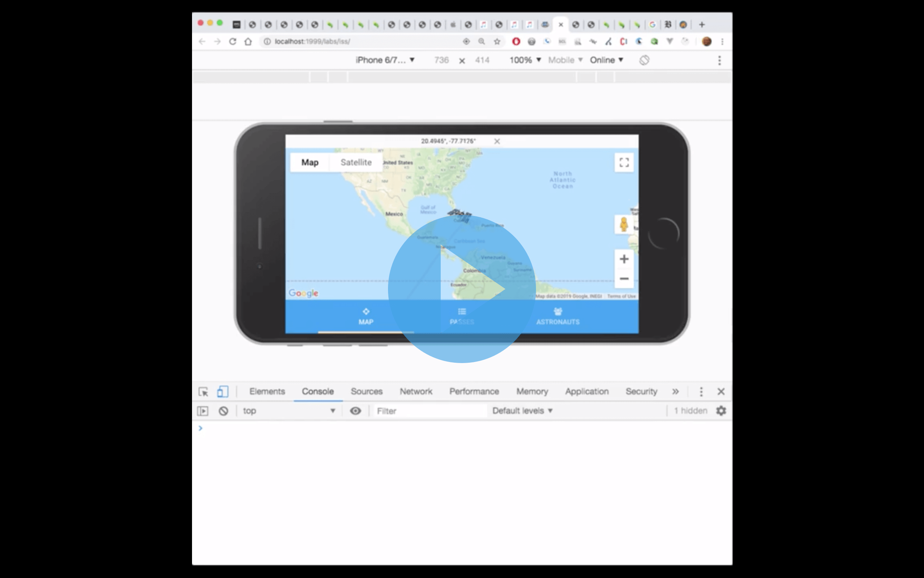Open a new browser tab
This screenshot has height=578, width=924.
701,25
